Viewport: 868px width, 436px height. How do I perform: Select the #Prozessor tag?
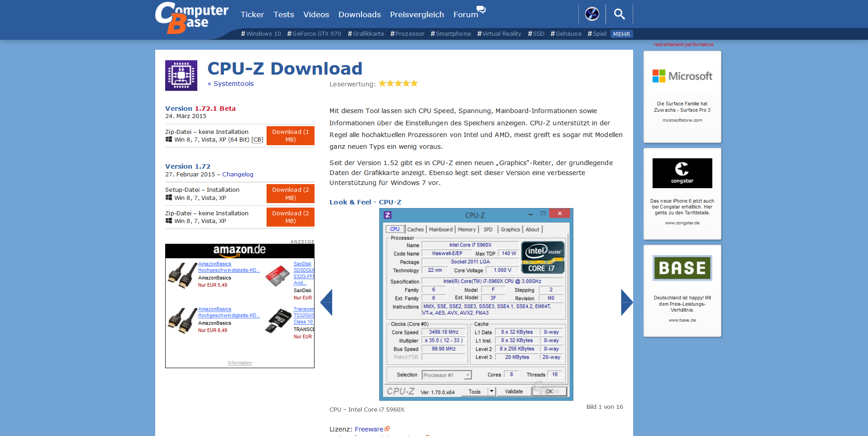[x=407, y=34]
